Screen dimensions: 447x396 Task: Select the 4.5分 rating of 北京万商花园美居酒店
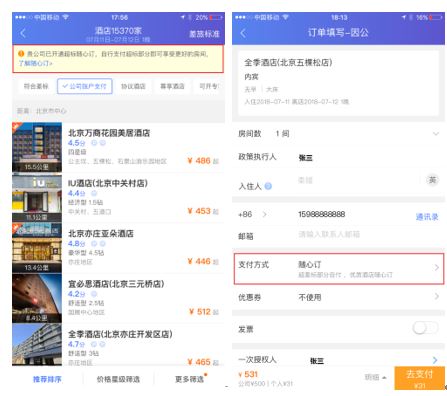(76, 143)
